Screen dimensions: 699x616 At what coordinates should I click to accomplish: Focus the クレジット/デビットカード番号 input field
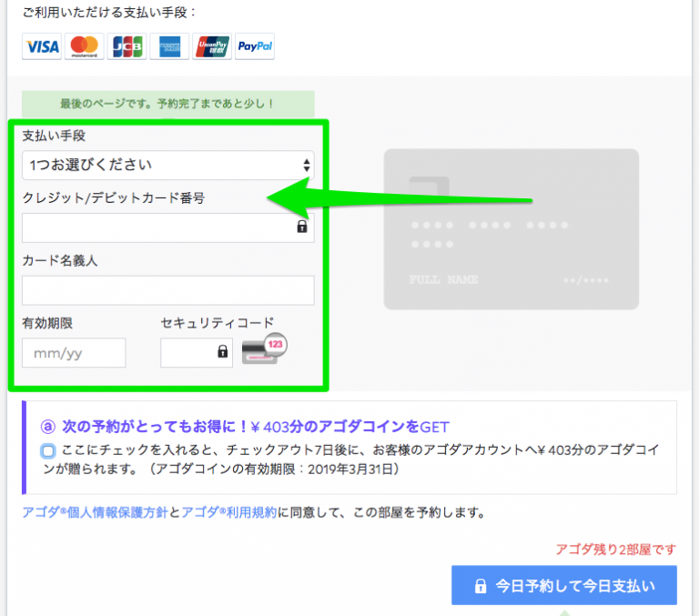coord(159,227)
